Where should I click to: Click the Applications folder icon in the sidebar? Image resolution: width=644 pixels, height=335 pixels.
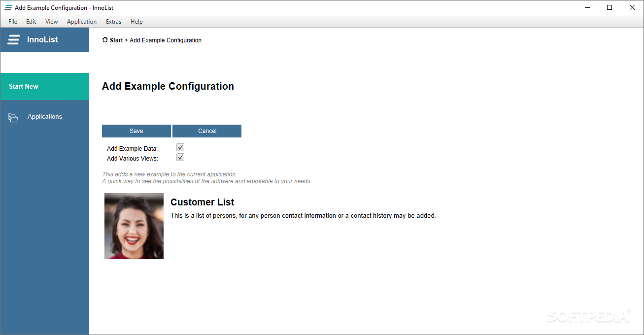pos(13,117)
